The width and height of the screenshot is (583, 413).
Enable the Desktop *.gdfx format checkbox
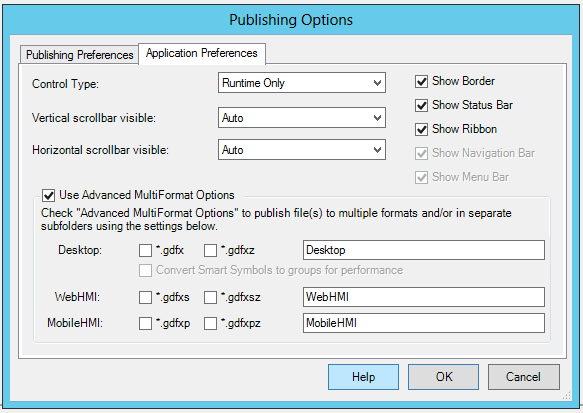pyautogui.click(x=145, y=250)
